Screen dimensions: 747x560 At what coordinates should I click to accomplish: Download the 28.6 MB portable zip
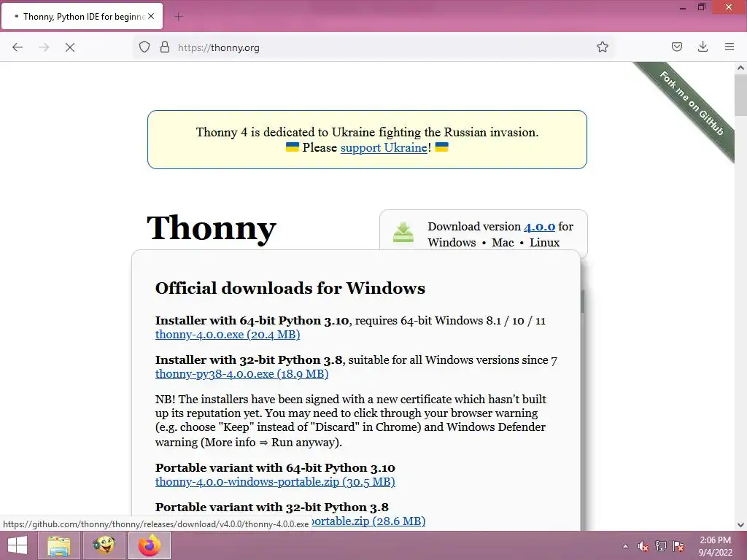point(368,521)
